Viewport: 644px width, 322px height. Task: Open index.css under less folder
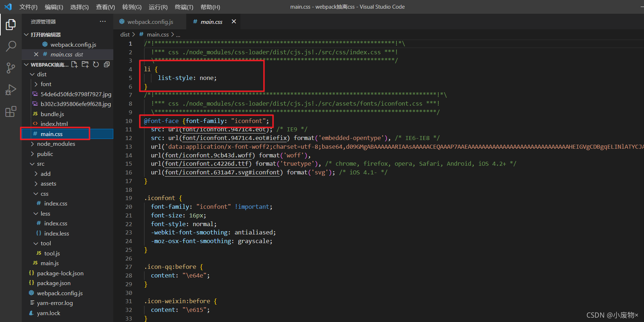[x=67, y=223]
